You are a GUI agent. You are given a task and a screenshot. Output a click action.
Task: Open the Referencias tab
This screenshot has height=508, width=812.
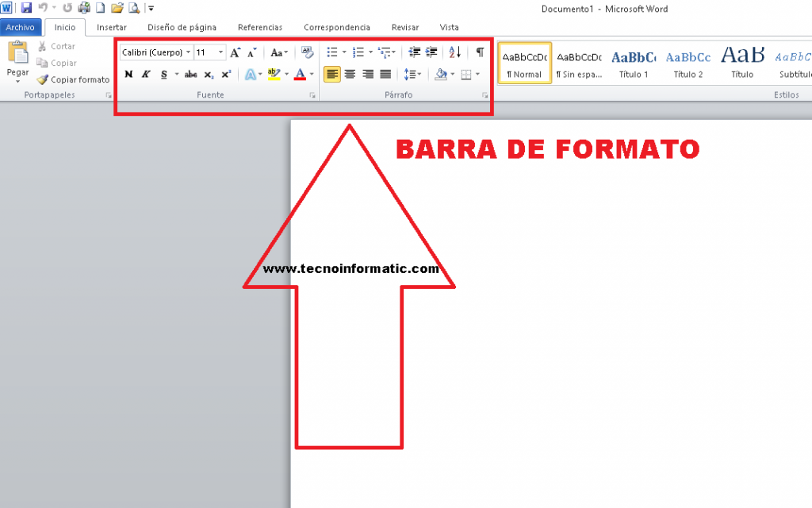[x=260, y=28]
